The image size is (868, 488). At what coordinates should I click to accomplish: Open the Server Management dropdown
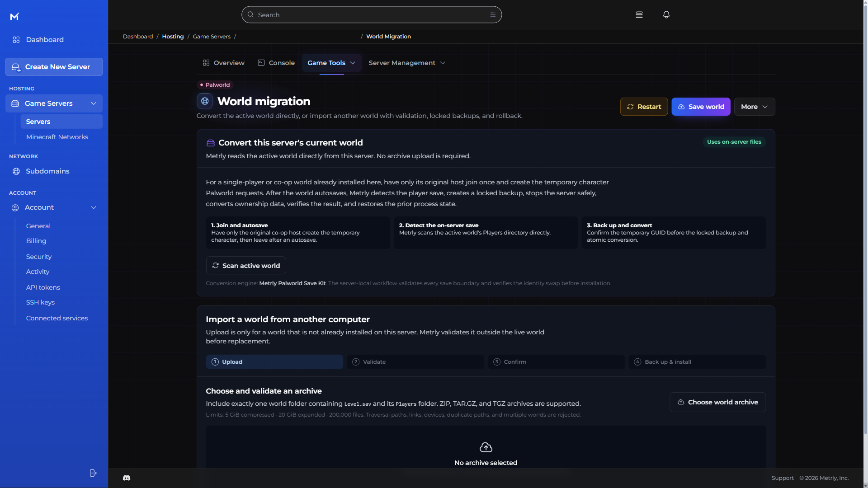407,63
